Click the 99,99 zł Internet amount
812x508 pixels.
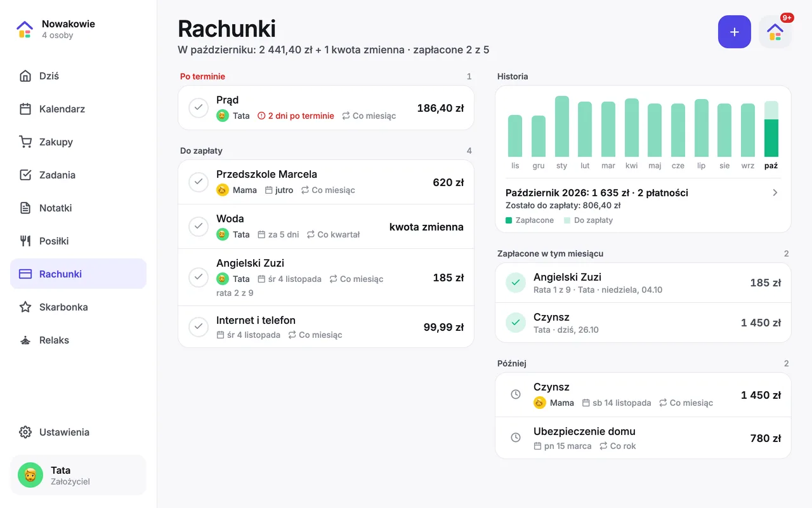click(x=443, y=327)
